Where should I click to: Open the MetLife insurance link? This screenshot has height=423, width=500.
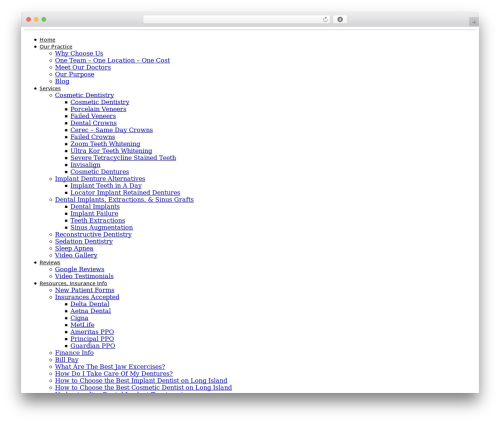pyautogui.click(x=82, y=325)
